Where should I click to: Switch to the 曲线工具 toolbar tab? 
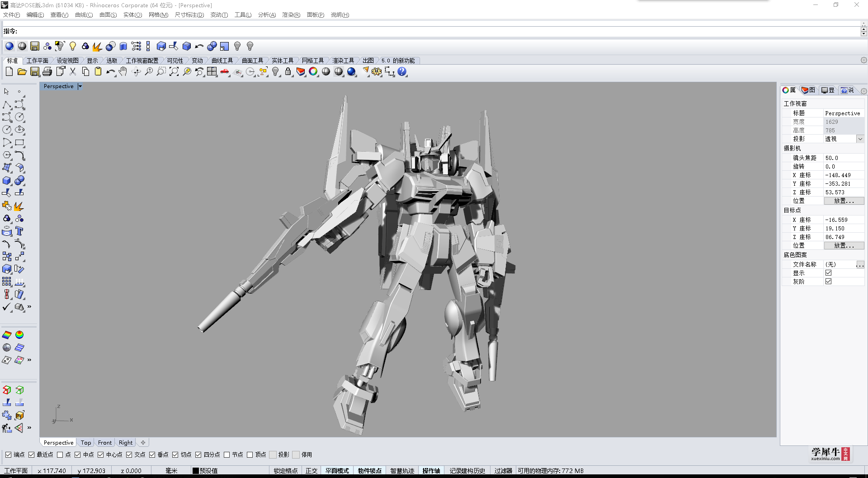click(222, 61)
